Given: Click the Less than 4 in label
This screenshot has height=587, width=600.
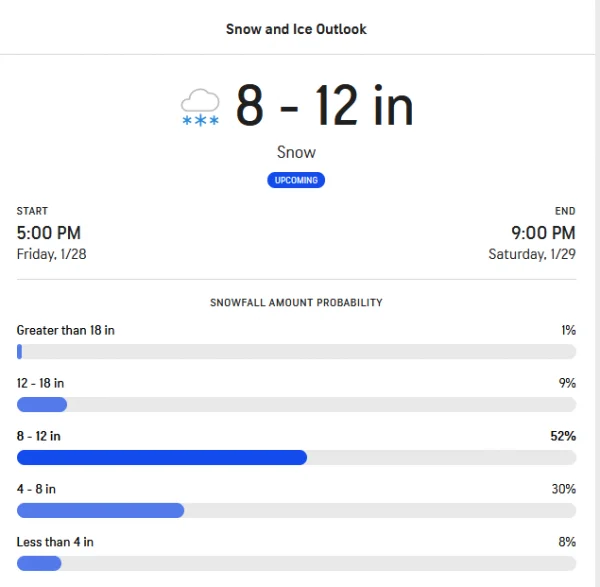Looking at the screenshot, I should pyautogui.click(x=55, y=542).
